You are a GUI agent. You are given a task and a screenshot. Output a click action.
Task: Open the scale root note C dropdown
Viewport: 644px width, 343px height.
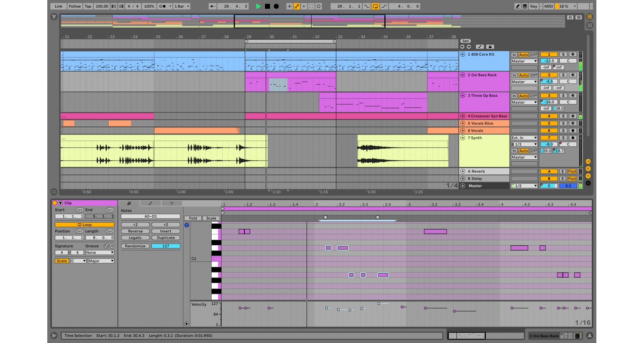point(78,261)
